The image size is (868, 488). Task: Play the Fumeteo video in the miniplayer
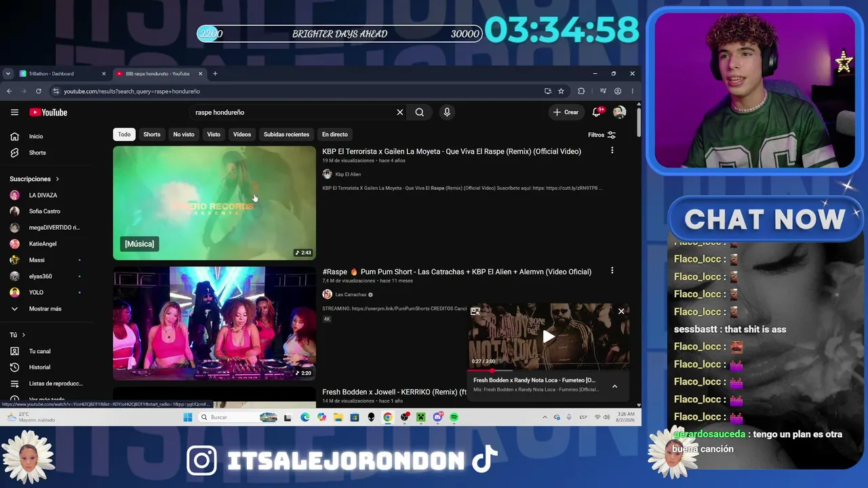(x=549, y=336)
